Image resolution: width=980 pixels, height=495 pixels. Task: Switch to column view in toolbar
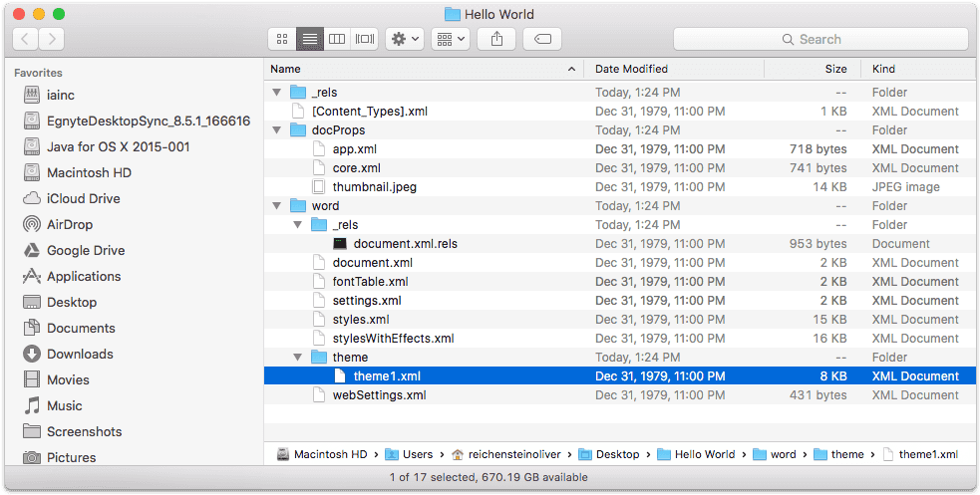click(337, 39)
